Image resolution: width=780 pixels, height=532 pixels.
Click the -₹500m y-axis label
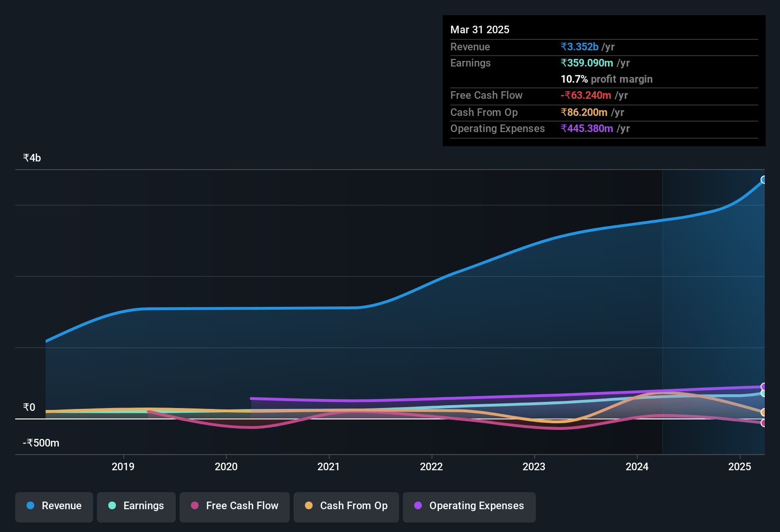(41, 443)
